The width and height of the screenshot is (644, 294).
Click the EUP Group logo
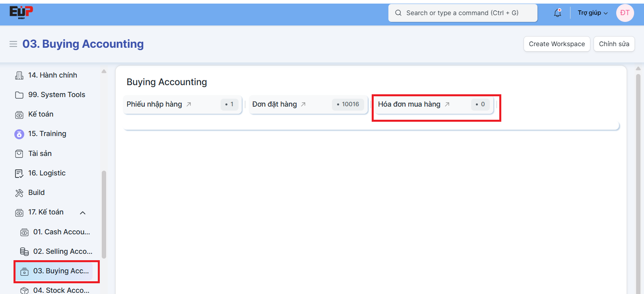[21, 12]
